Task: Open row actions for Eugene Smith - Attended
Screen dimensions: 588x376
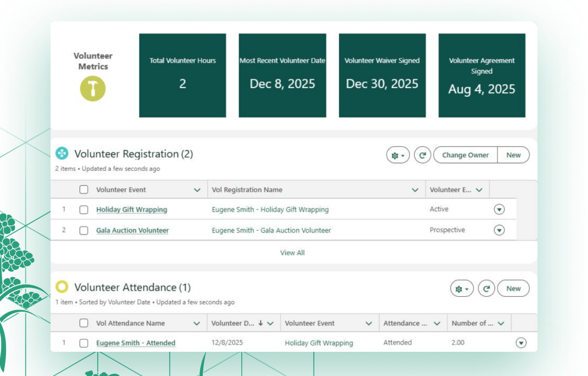Action: (521, 342)
